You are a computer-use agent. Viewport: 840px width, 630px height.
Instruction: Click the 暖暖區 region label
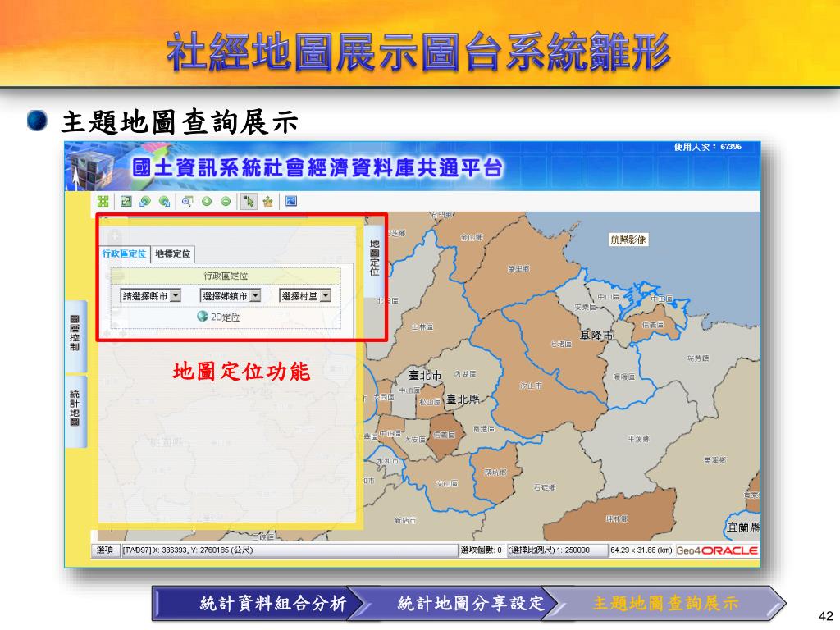(x=624, y=377)
